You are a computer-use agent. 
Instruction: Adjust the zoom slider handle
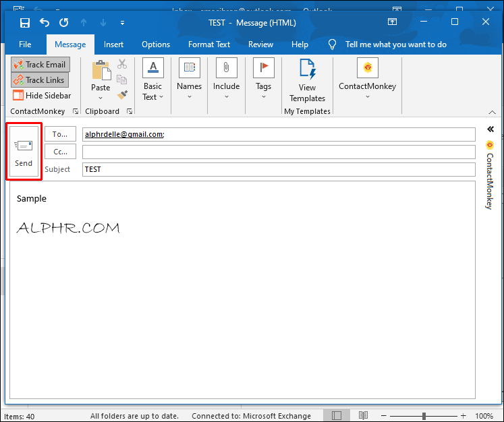pos(424,416)
